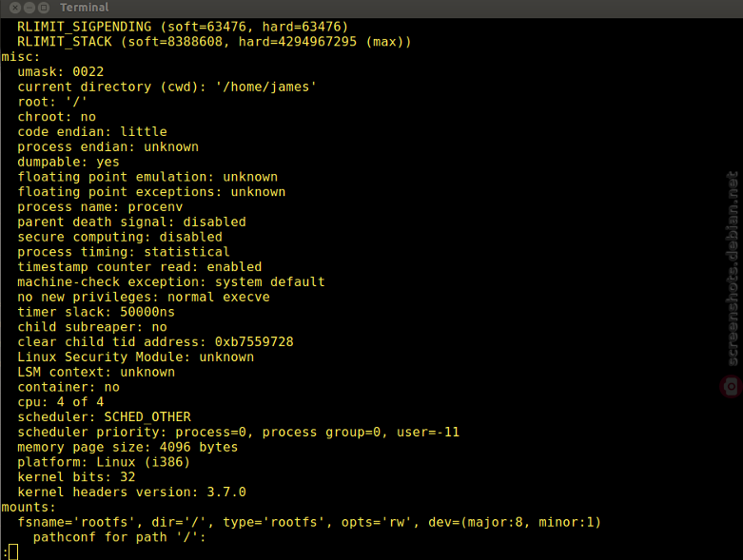Click the 'umask: 0022' line

[61, 72]
